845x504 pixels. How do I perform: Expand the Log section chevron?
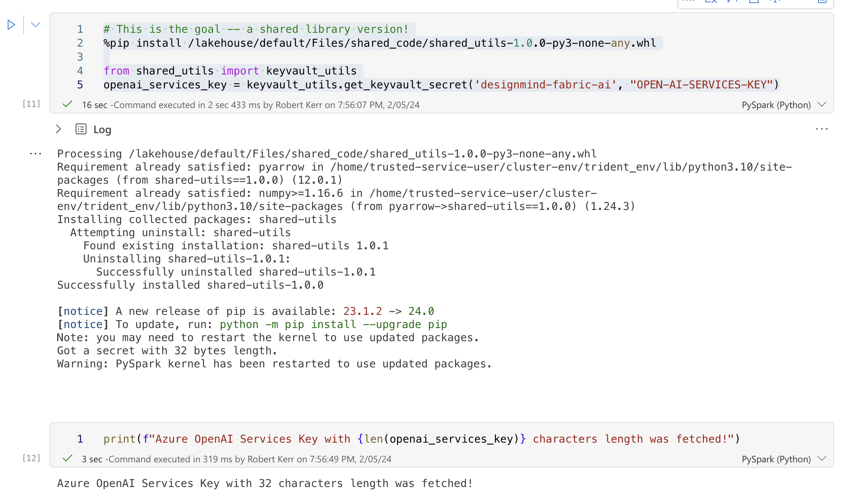point(58,129)
